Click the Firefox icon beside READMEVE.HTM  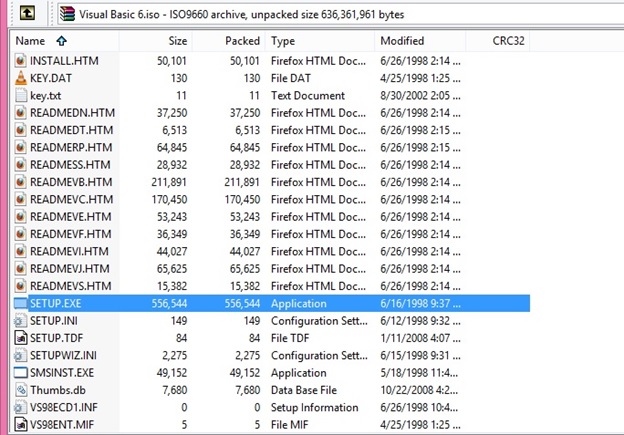click(x=20, y=217)
